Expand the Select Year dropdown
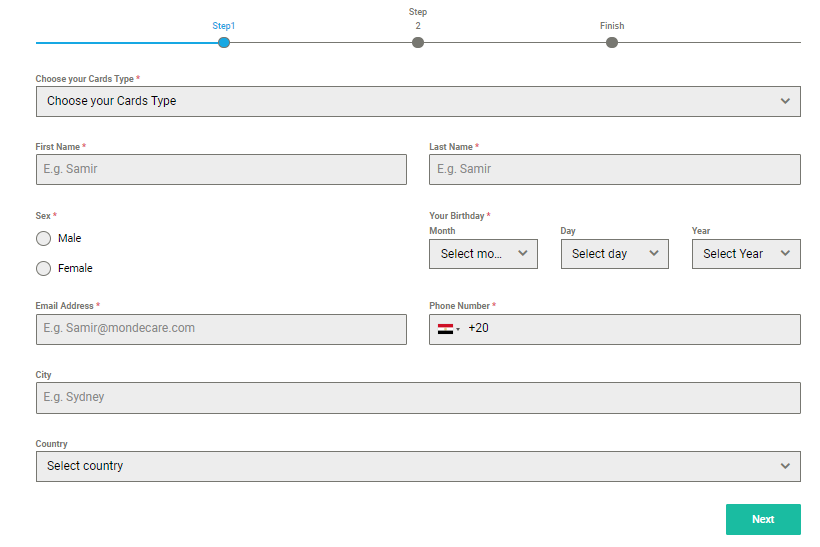The width and height of the screenshot is (820, 547). (x=746, y=254)
